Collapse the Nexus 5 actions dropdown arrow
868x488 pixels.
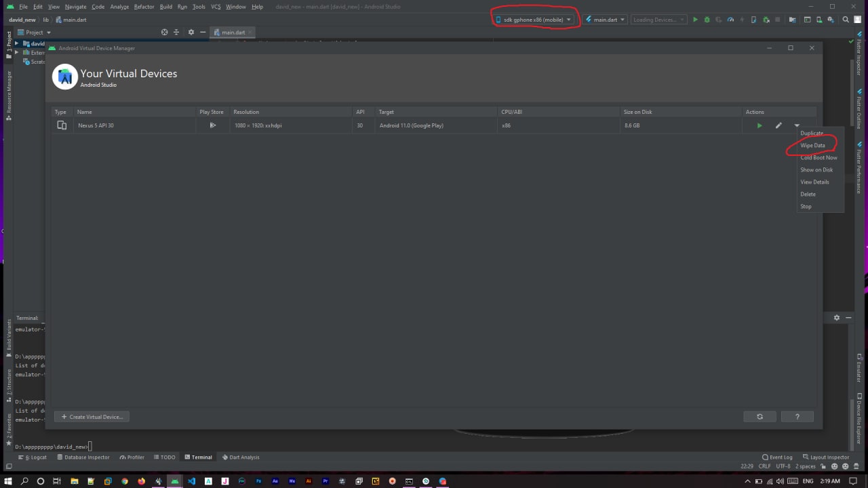[797, 125]
